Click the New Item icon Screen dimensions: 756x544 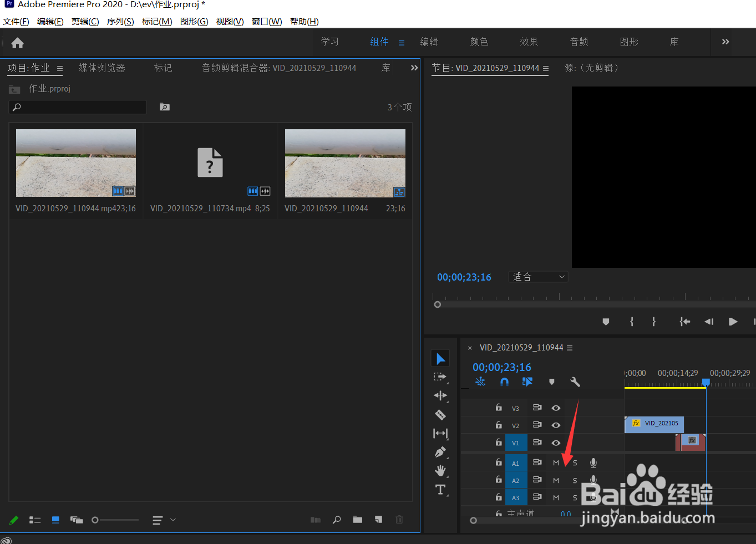tap(378, 520)
